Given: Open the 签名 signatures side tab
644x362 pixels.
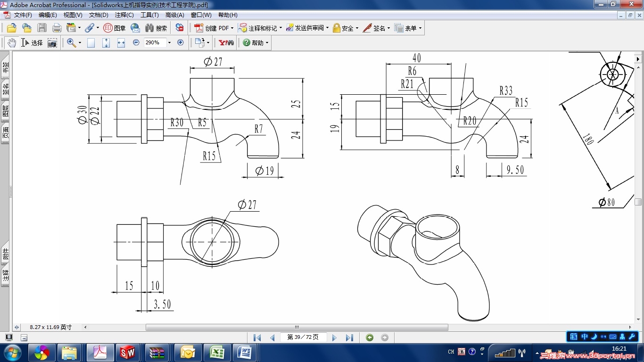Looking at the screenshot, I should pyautogui.click(x=6, y=88).
